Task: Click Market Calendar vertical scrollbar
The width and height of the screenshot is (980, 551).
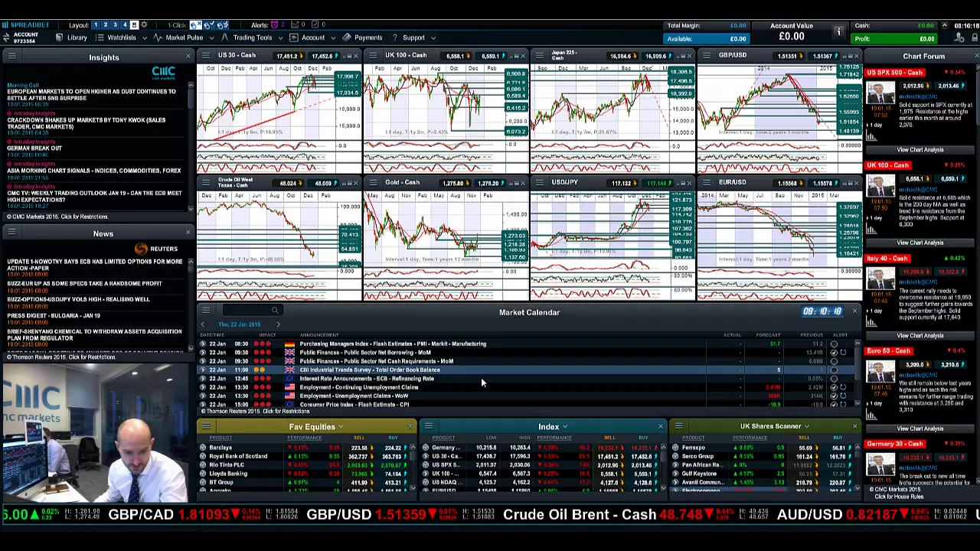Action: 857,373
